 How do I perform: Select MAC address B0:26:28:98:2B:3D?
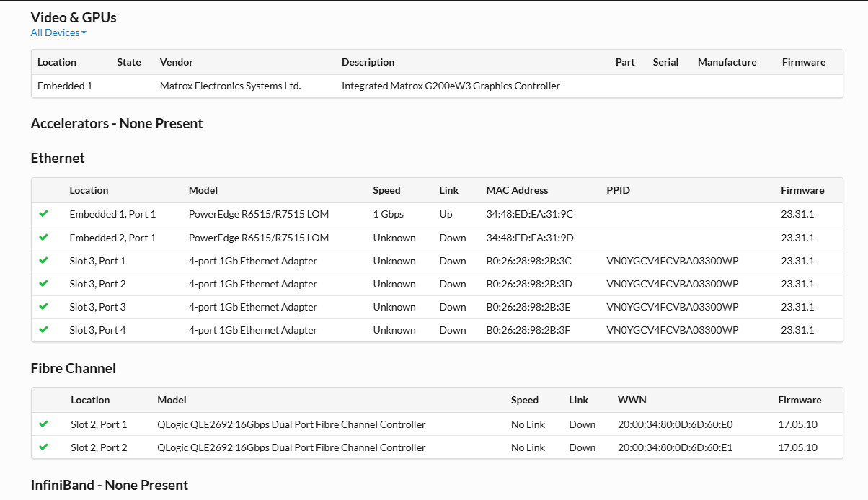point(528,283)
